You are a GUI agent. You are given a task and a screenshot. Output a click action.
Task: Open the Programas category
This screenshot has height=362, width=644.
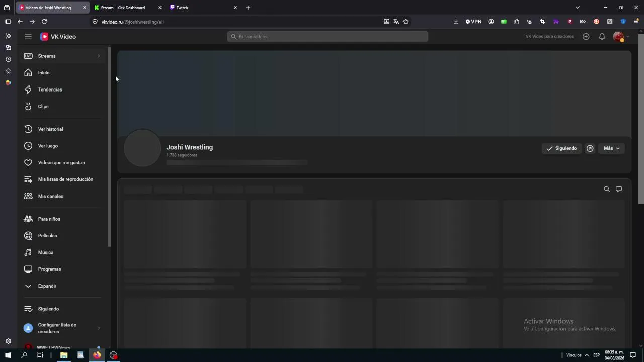62,269
